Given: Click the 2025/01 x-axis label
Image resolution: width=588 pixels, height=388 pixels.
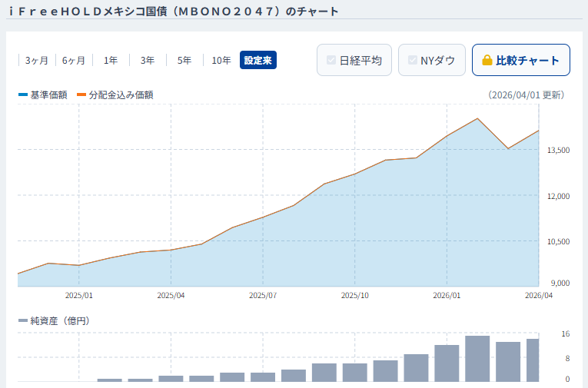Looking at the screenshot, I should 78,295.
